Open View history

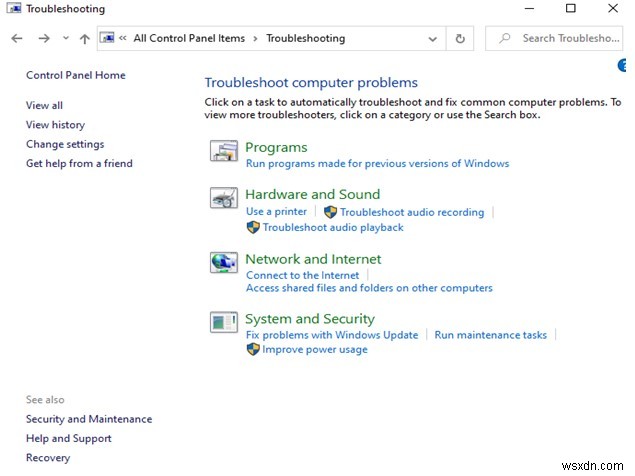point(55,125)
